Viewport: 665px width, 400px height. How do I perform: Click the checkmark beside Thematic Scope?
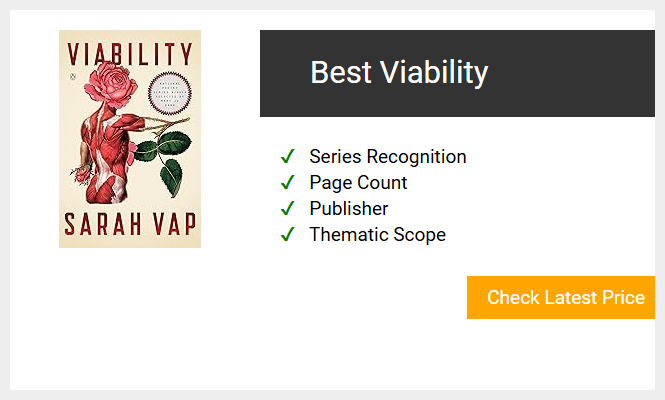tap(288, 234)
